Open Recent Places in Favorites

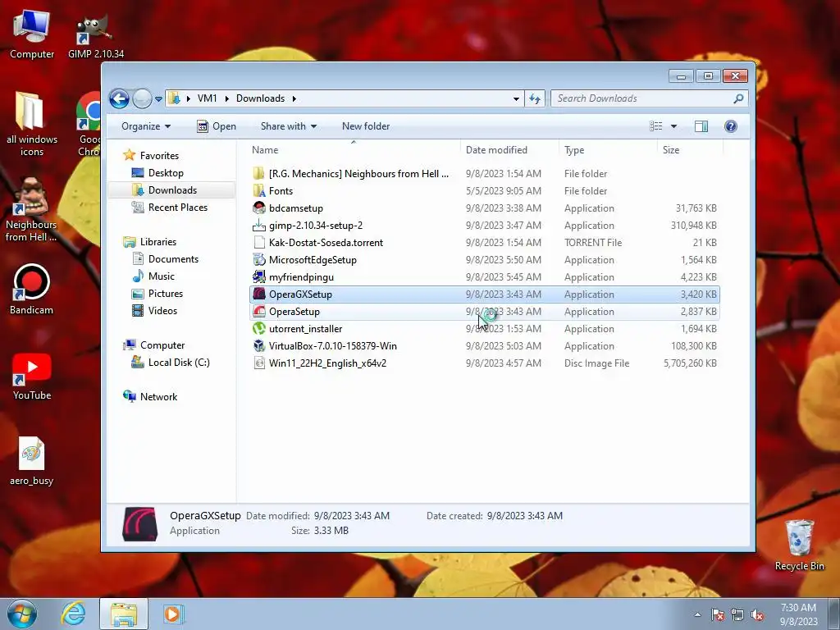coord(177,208)
